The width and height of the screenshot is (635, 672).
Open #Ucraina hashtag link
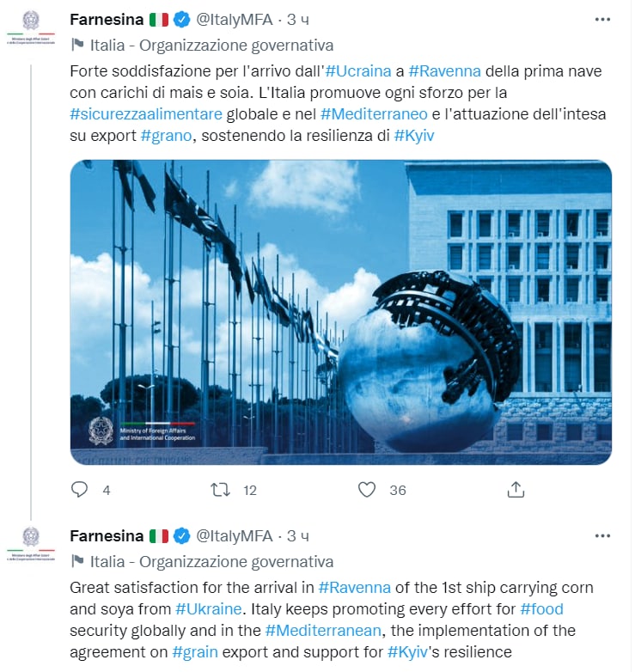[x=358, y=71]
